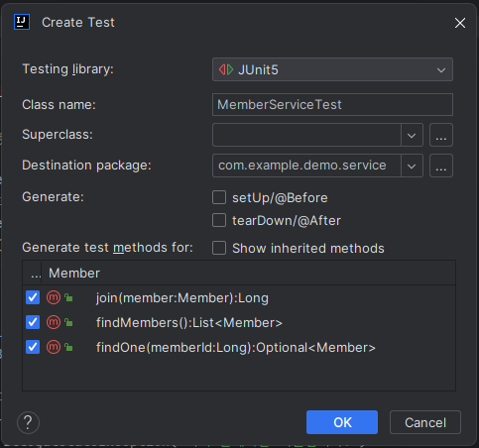Edit the Class name field
Screen dimensions: 479x448
(332, 105)
